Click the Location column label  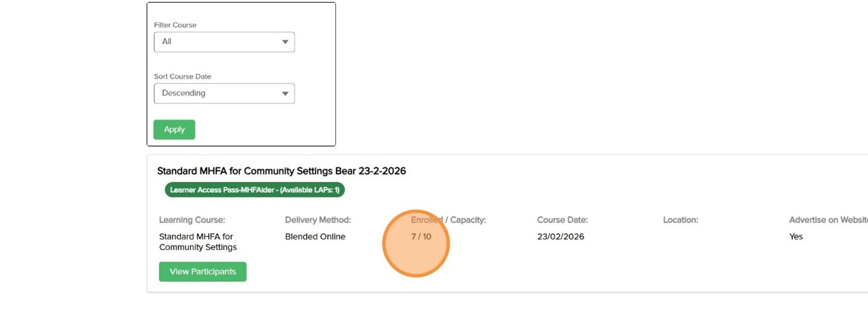pos(681,220)
